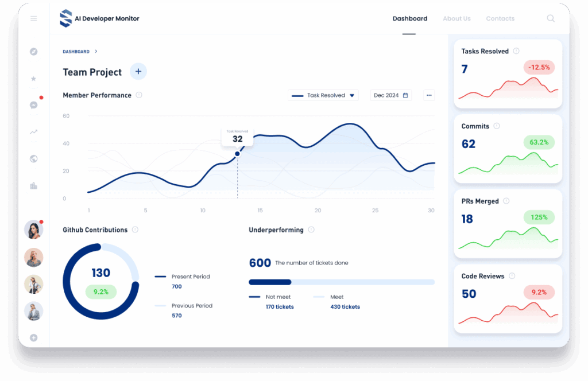Click info icon beside Member Performance
588x381 pixels.
[x=139, y=95]
